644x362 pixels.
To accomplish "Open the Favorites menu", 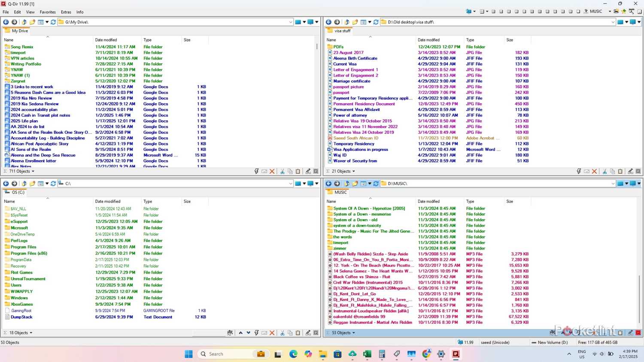I will pyautogui.click(x=48, y=12).
